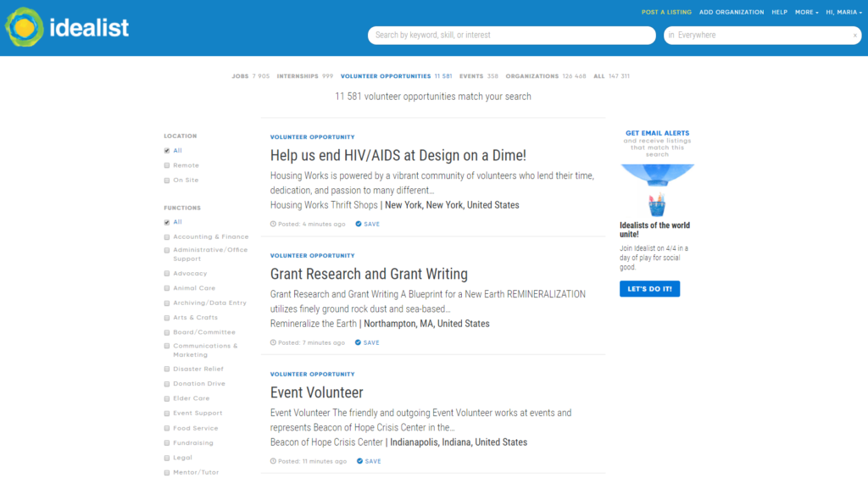Click Remineralize the Earth organization name
Image resolution: width=868 pixels, height=478 pixels.
coord(314,324)
